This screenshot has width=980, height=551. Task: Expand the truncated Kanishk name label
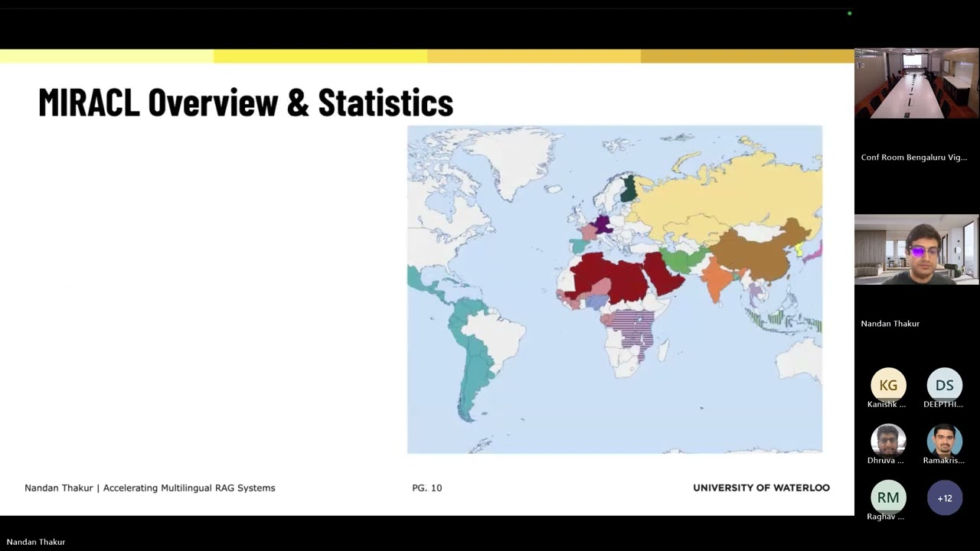click(886, 404)
